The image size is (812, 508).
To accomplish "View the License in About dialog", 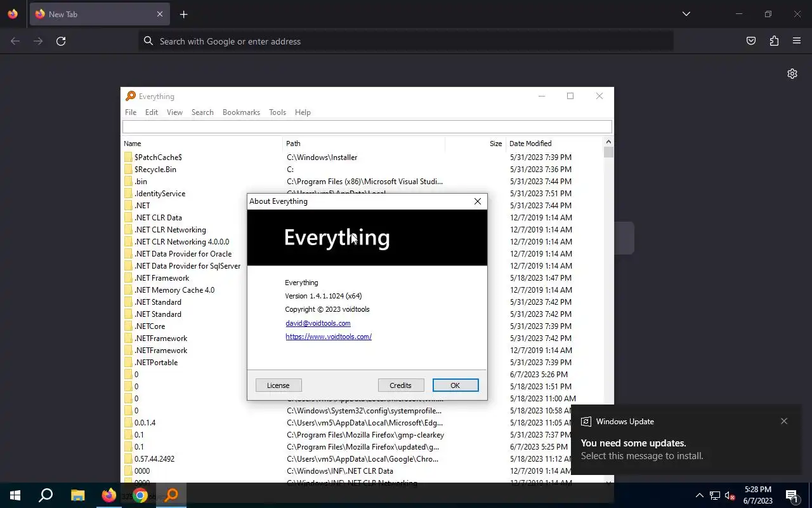I will [x=278, y=385].
